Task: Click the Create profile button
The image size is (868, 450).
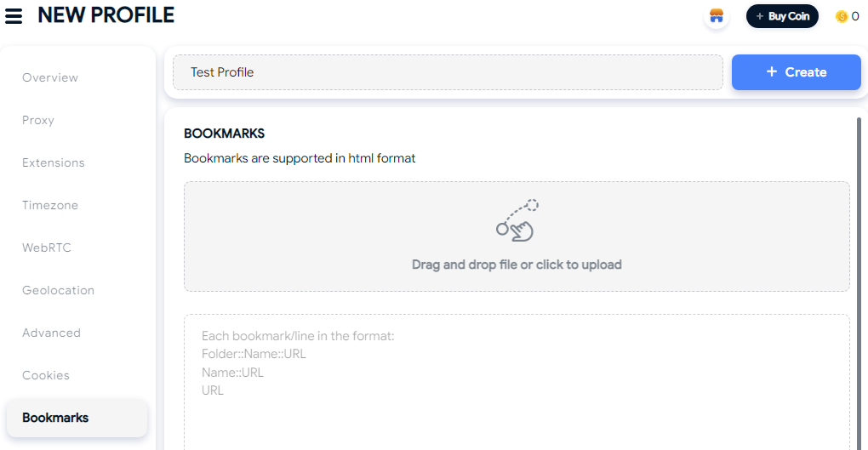Action: click(796, 72)
